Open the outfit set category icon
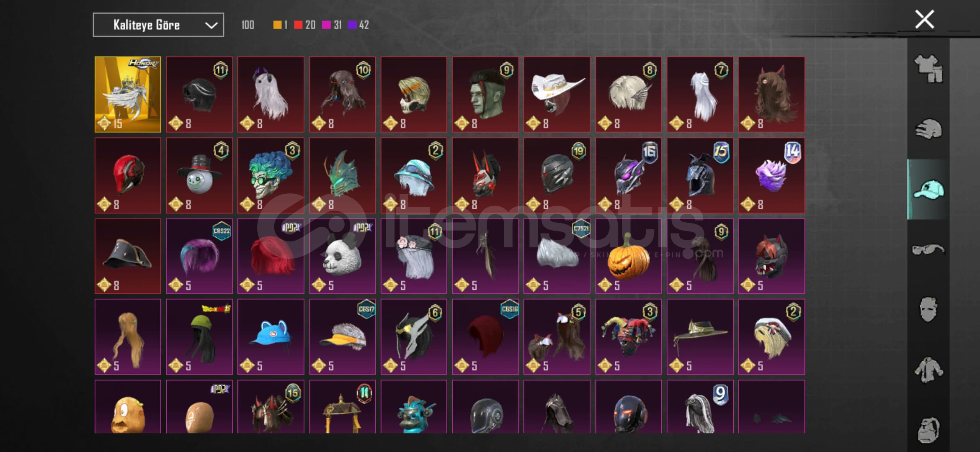Image resolution: width=980 pixels, height=452 pixels. click(928, 68)
